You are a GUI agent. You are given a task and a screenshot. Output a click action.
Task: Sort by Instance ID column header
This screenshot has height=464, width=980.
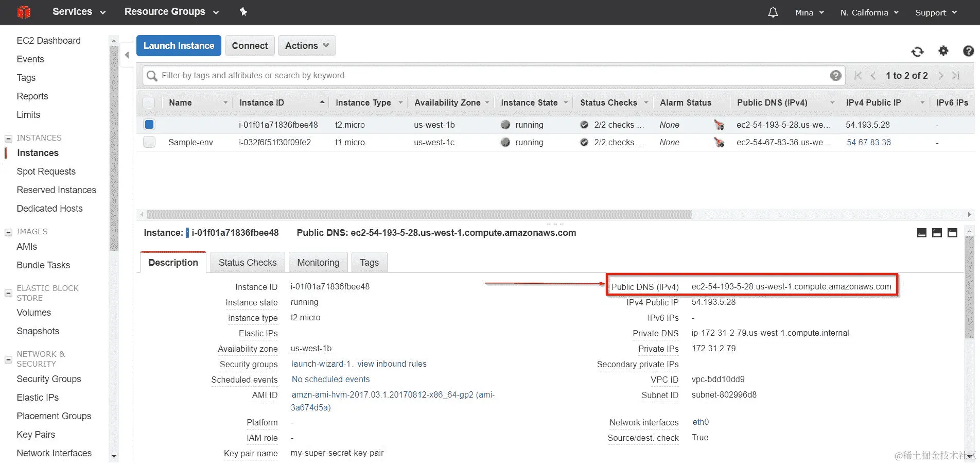261,102
